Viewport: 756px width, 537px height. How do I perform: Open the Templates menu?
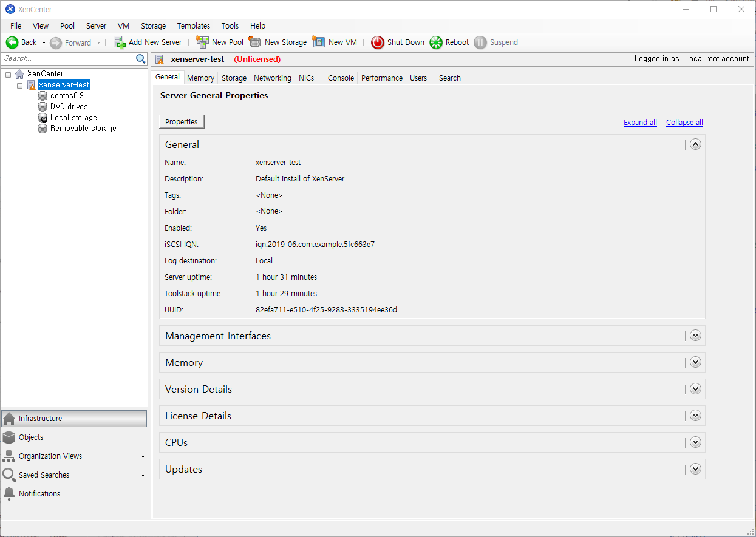[194, 26]
